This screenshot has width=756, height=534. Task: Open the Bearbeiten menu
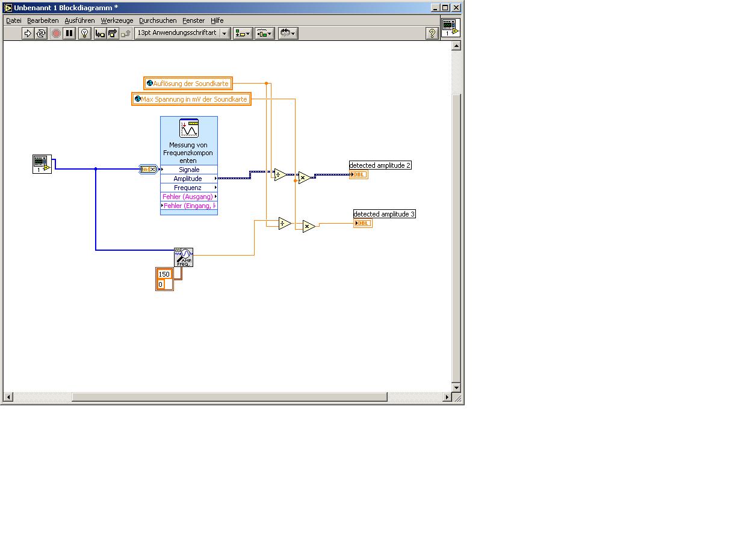tap(43, 20)
